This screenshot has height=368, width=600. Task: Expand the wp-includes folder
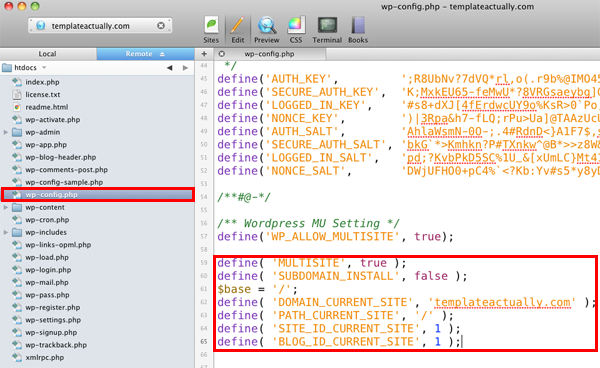[6, 232]
